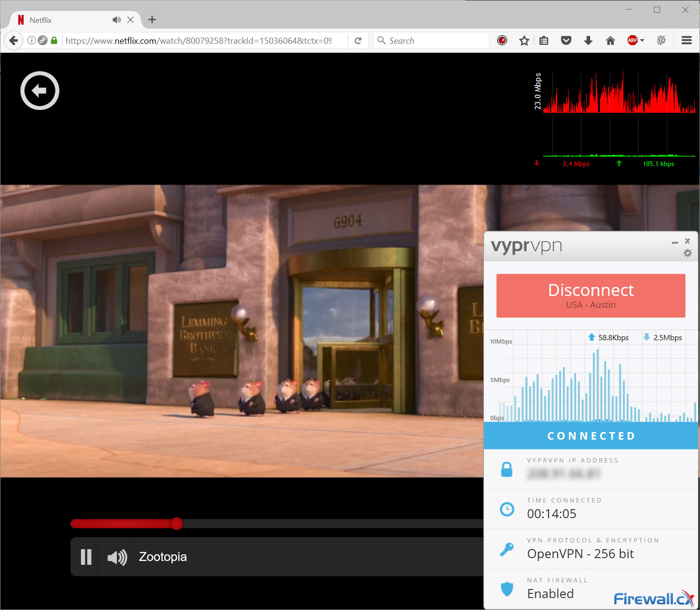Click the red playback progress knob
The image size is (700, 610).
[177, 523]
